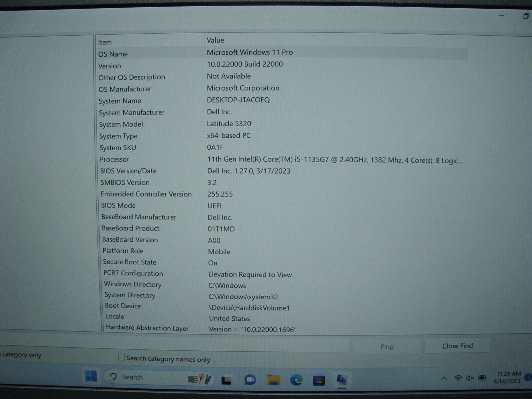The image size is (532, 399).
Task: Launch the Chat app from the taskbar
Action: coord(250,379)
